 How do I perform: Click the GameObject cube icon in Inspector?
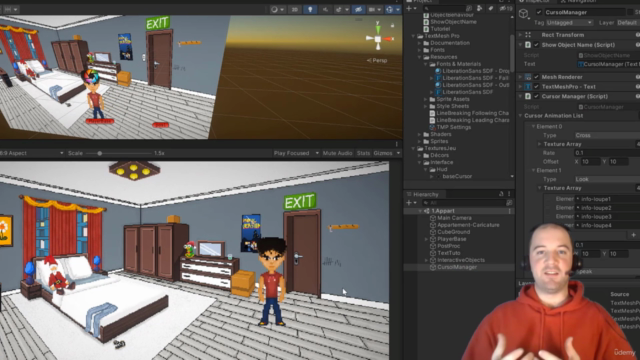(524, 14)
